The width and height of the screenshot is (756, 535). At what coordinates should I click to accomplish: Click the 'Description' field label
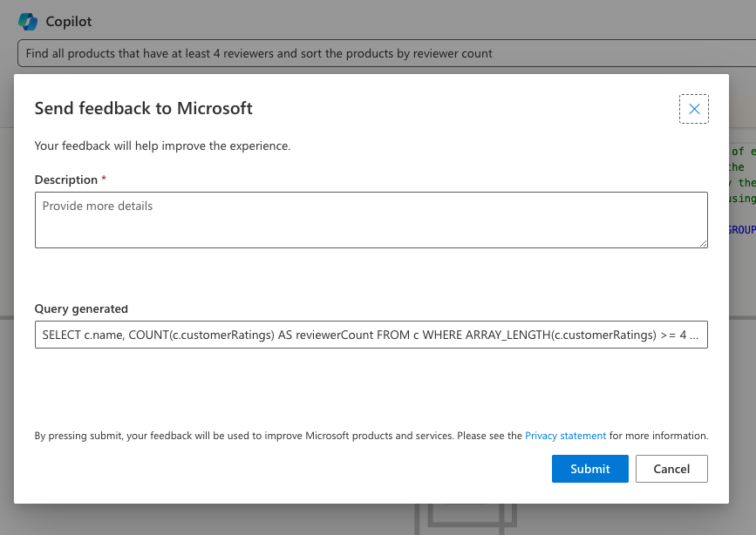(x=66, y=179)
